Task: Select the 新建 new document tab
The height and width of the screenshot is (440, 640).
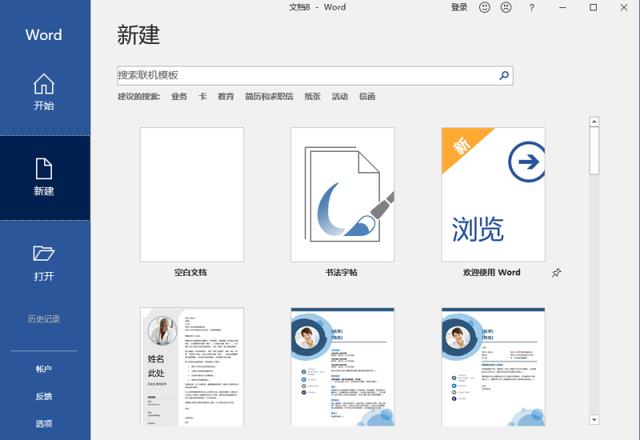Action: click(x=44, y=178)
